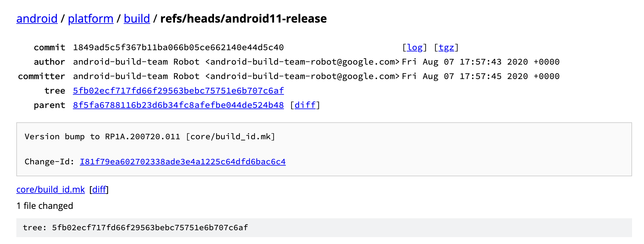Viewport: 644px width, 244px height.
Task: Download the tgz archive of this commit
Action: (446, 47)
